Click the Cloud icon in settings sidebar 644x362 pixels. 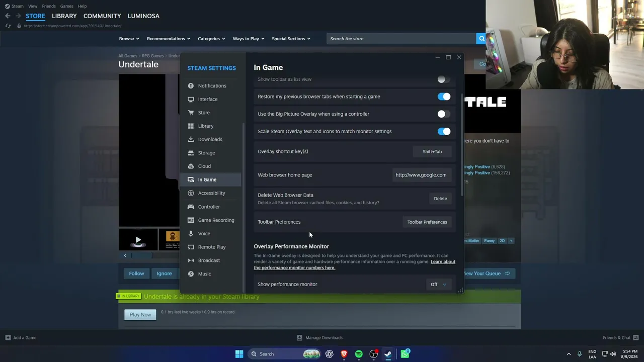pos(191,166)
